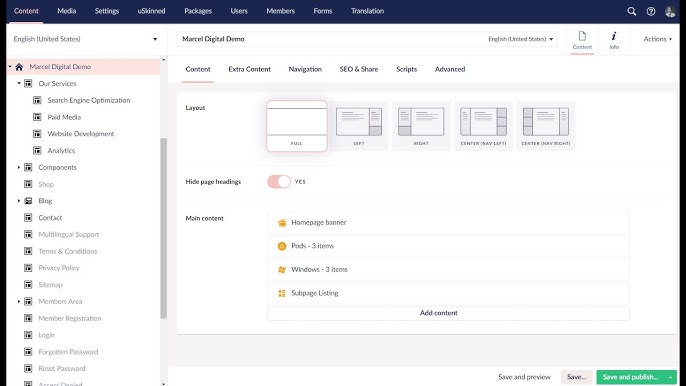This screenshot has height=386, width=686.
Task: Open the header language selector next to page name
Action: (x=521, y=39)
